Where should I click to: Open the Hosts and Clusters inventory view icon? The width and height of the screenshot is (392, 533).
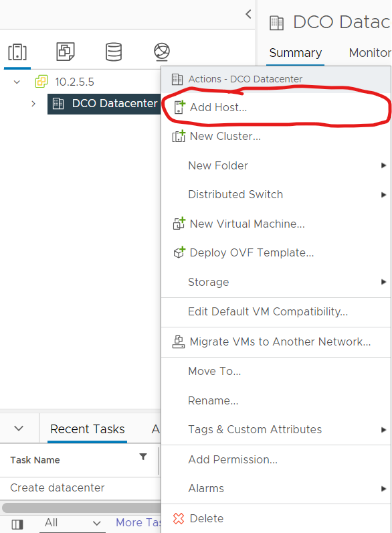[17, 52]
